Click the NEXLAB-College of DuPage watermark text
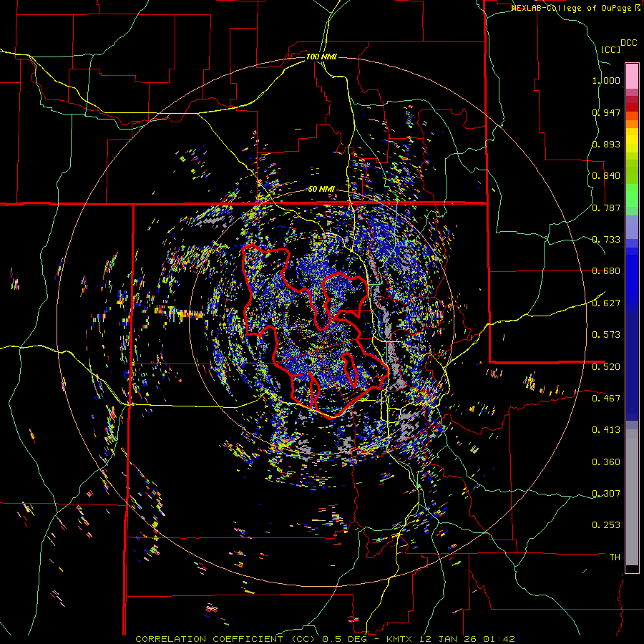The width and height of the screenshot is (644, 644). point(572,8)
